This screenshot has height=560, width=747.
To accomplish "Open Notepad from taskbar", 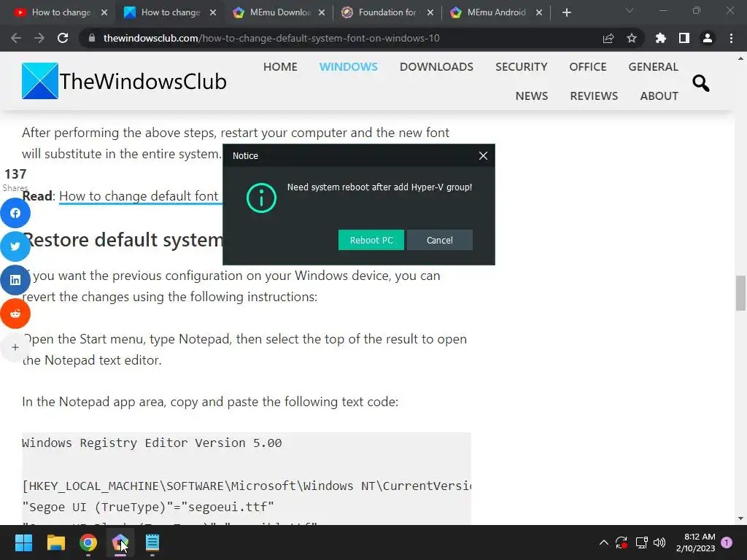I will pyautogui.click(x=152, y=542).
